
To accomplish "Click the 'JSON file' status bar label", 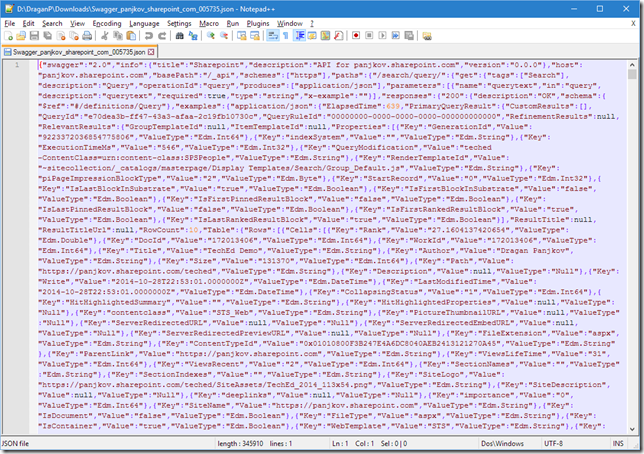I will (x=15, y=444).
